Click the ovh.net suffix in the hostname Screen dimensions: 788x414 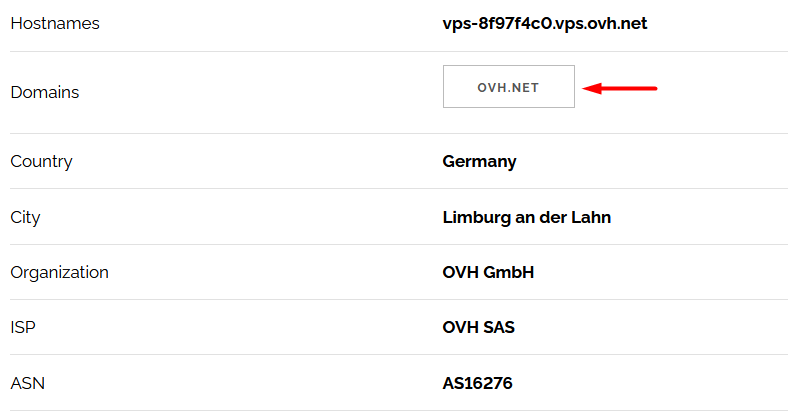pyautogui.click(x=618, y=24)
